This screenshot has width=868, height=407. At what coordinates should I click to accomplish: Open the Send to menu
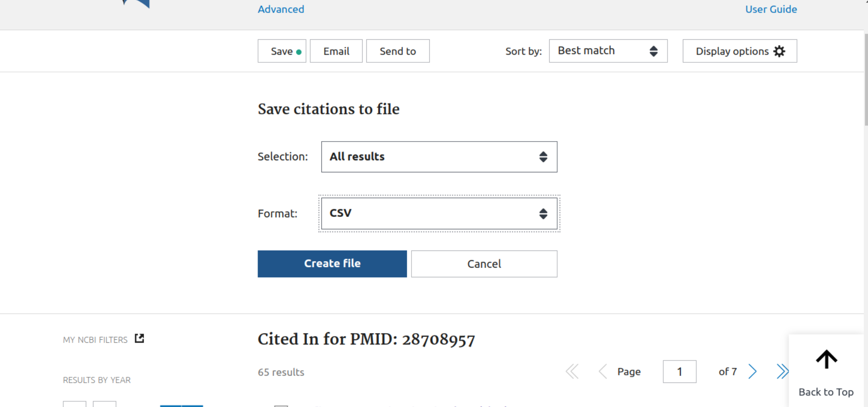pos(398,51)
